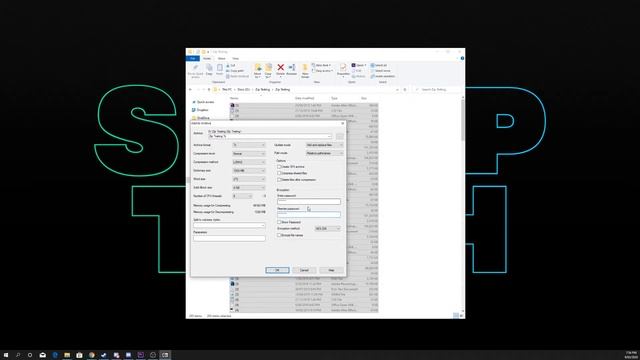Click Cancel in Add to Archive dialog

tap(304, 270)
